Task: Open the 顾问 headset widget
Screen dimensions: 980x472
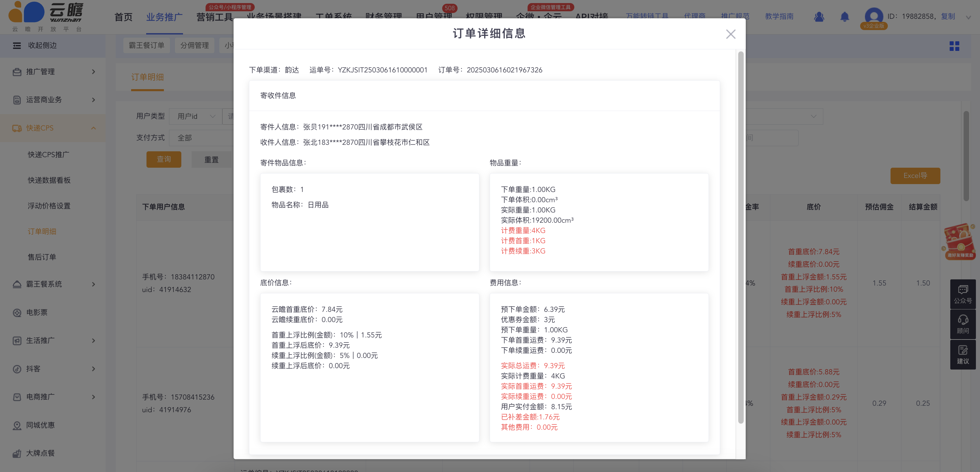Action: (x=963, y=324)
